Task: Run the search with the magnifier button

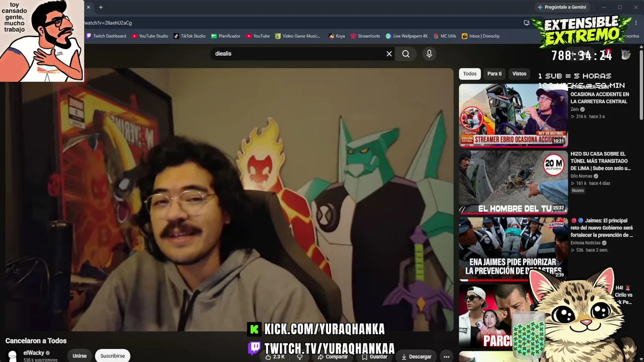Action: (x=406, y=54)
